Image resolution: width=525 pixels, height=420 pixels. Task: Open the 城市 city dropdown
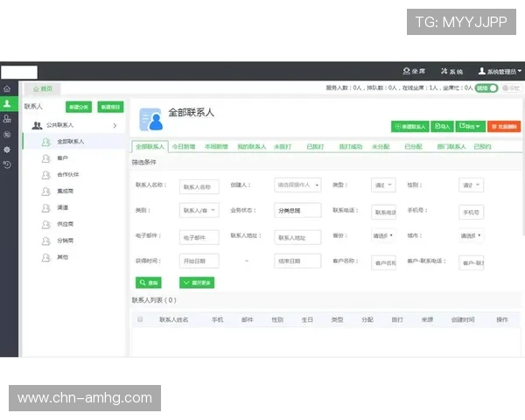pos(471,235)
